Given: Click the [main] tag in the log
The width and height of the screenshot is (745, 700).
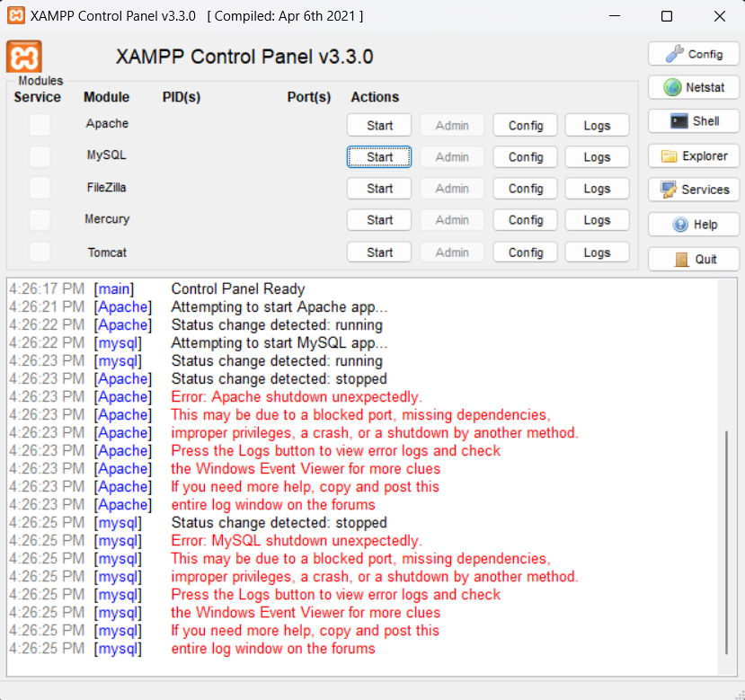Looking at the screenshot, I should click(x=114, y=289).
